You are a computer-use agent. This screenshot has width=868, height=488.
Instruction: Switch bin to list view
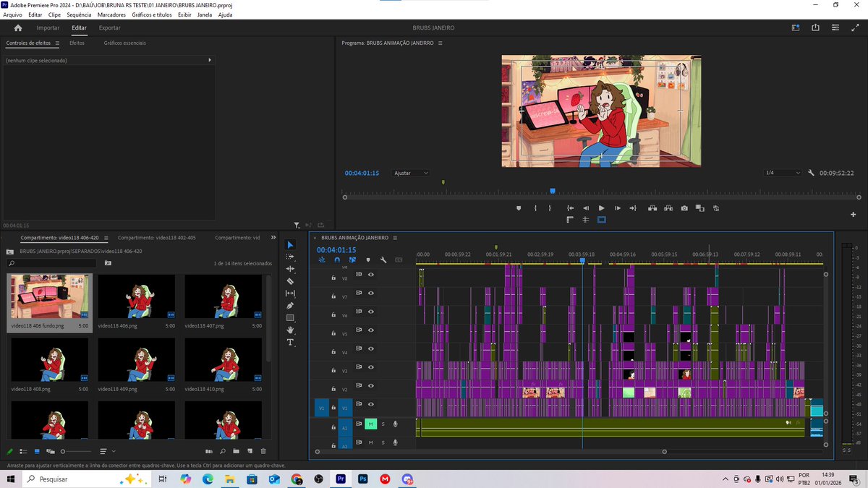tap(23, 451)
